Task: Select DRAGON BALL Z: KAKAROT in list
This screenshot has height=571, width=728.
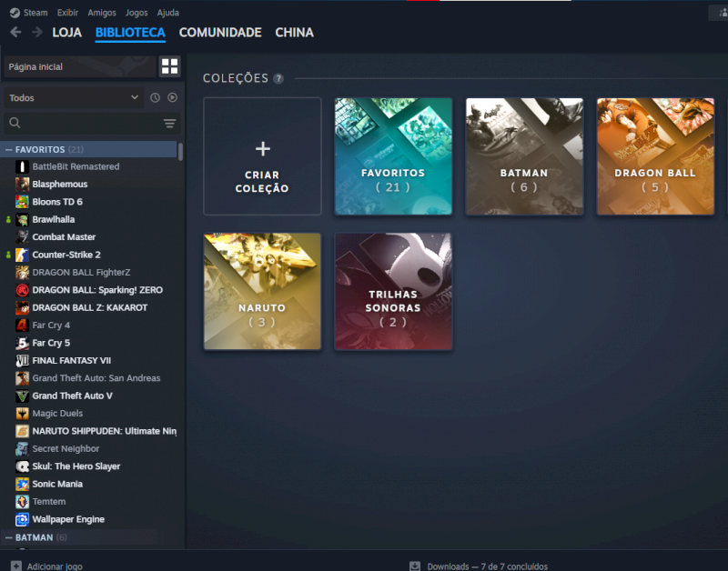Action: coord(89,307)
